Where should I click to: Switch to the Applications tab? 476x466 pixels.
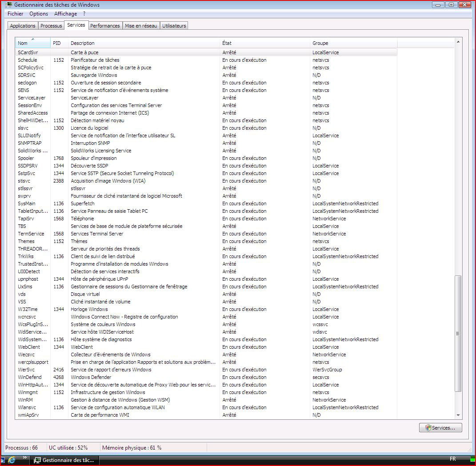(x=23, y=26)
